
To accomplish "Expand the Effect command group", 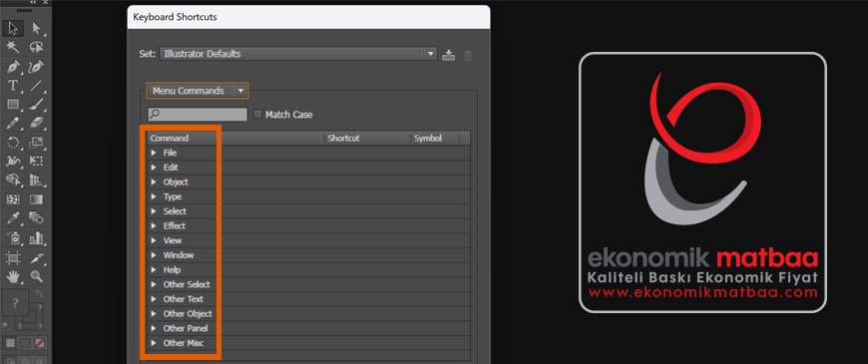I will tap(154, 225).
